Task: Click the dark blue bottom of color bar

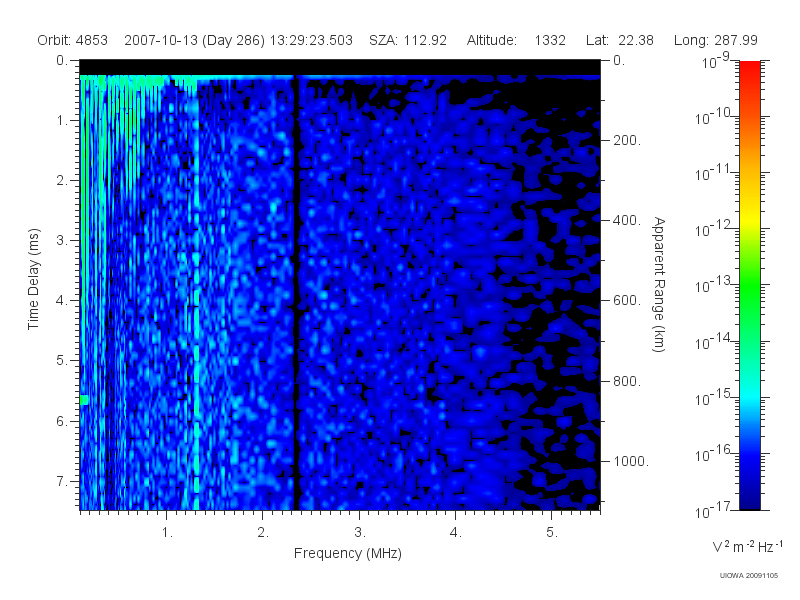Action: 749,497
